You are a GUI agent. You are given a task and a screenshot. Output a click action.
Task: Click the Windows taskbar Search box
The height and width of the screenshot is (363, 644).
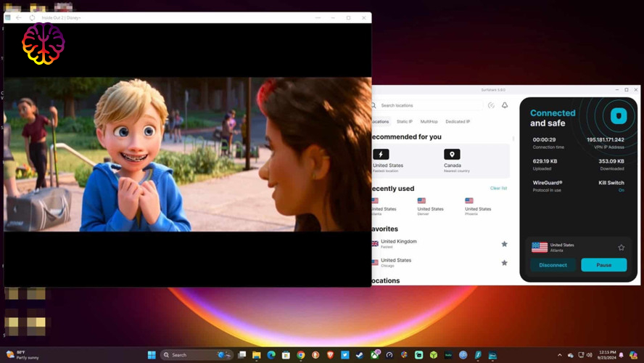click(197, 355)
